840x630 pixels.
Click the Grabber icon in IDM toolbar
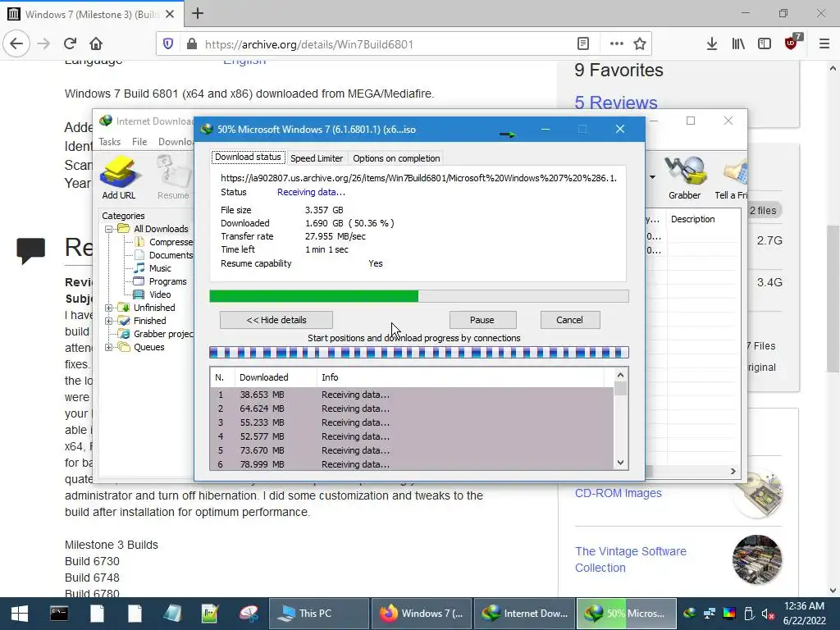pyautogui.click(x=684, y=178)
